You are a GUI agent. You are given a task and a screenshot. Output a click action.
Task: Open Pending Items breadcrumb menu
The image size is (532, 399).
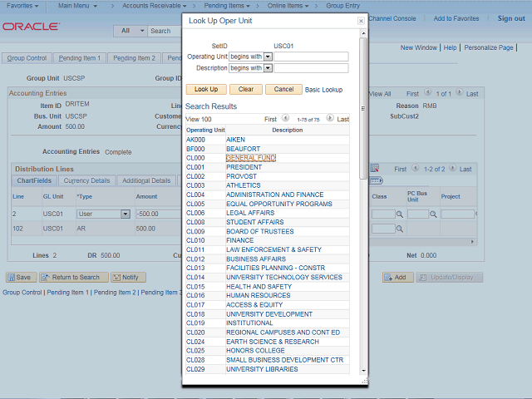coord(227,6)
